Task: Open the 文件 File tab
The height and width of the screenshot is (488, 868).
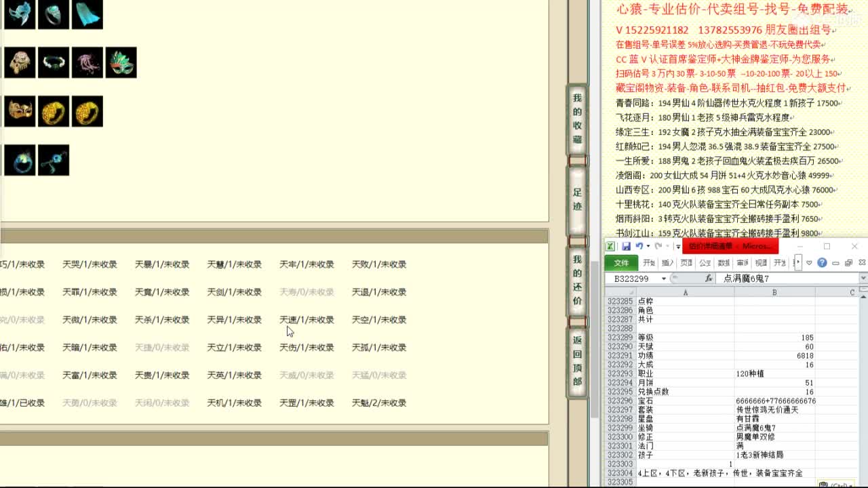Action: coord(621,263)
